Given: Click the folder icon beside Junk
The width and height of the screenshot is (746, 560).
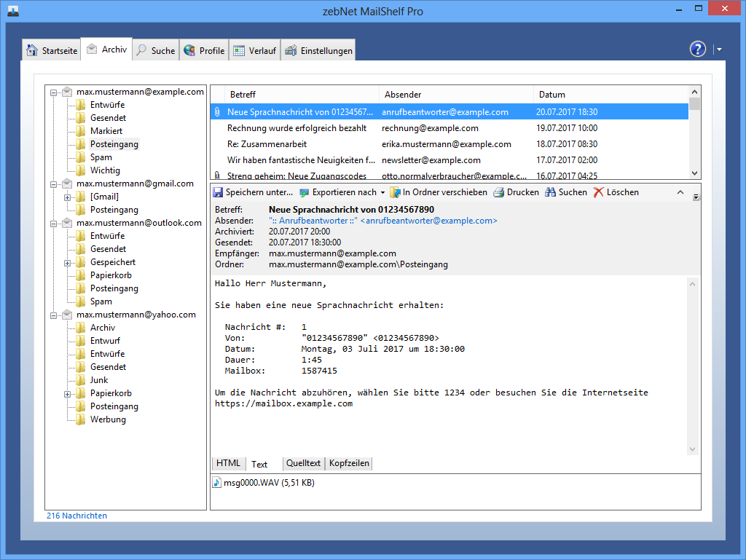Looking at the screenshot, I should 81,380.
